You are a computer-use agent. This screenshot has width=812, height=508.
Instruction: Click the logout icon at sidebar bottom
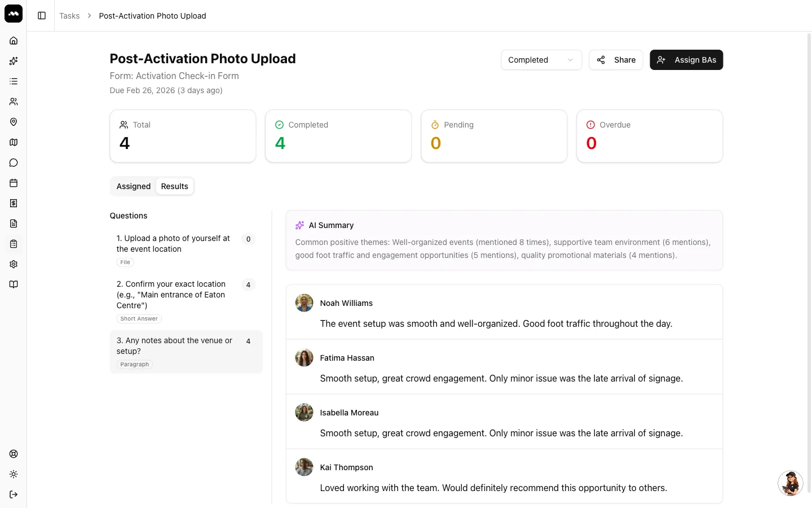pos(14,494)
